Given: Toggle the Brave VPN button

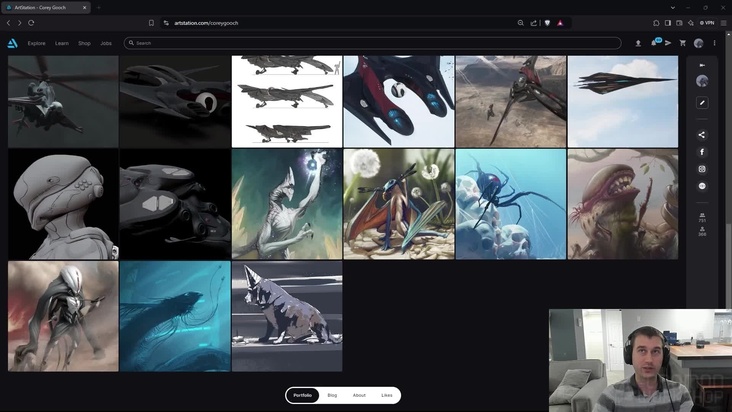Looking at the screenshot, I should (x=706, y=22).
